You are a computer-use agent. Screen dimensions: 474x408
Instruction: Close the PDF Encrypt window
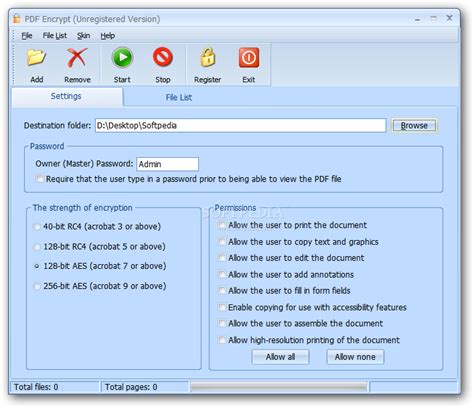(449, 18)
